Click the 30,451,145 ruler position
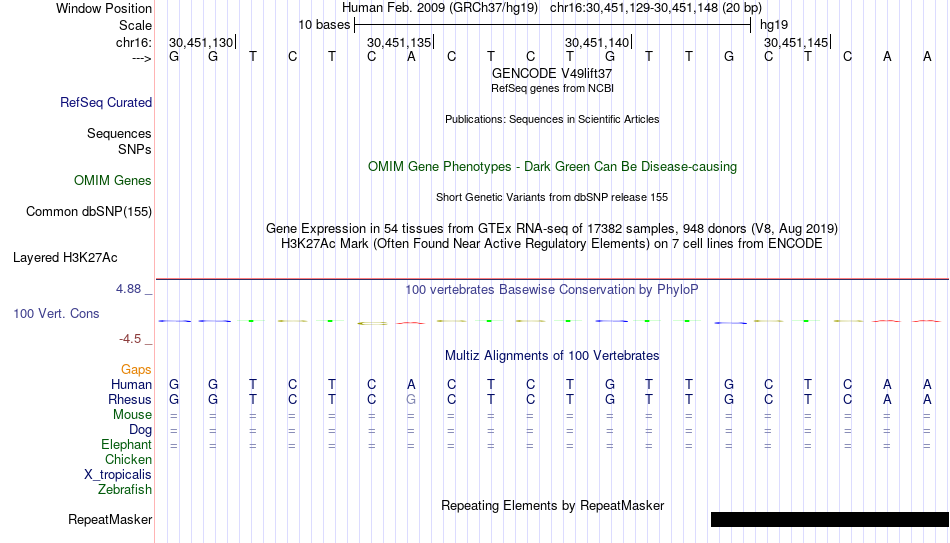Screen dimensions: 950x543 (796, 42)
